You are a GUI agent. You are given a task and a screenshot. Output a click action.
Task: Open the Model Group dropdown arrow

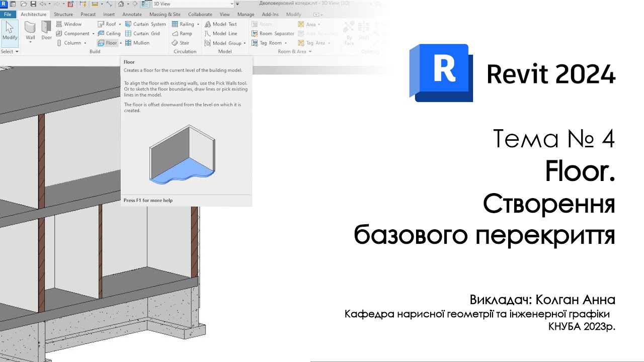[x=245, y=43]
